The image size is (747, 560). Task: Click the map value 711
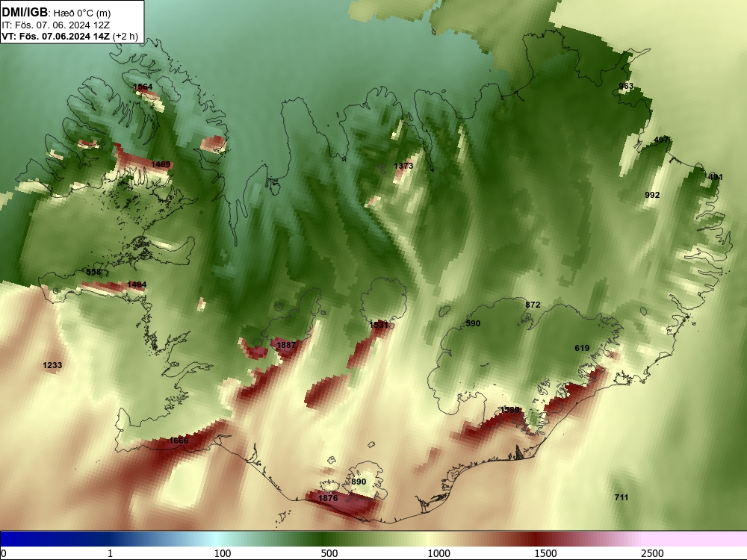click(x=622, y=497)
